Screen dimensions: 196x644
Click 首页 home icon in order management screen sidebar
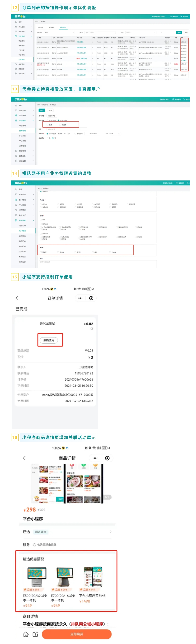point(16,22)
